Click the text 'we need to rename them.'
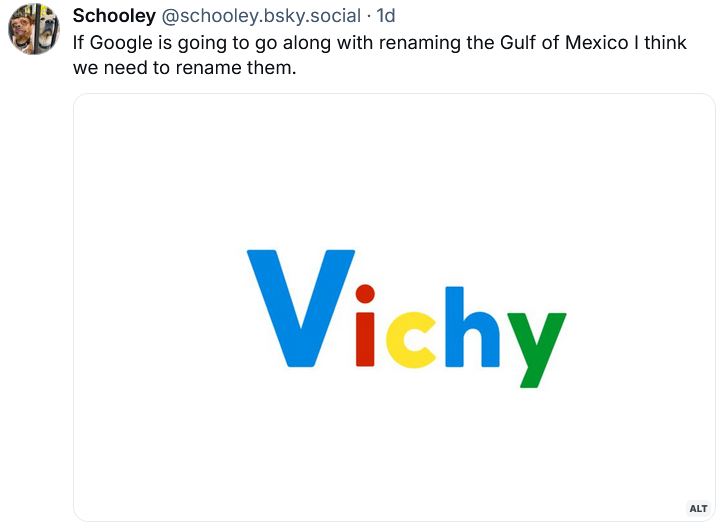 pos(185,68)
